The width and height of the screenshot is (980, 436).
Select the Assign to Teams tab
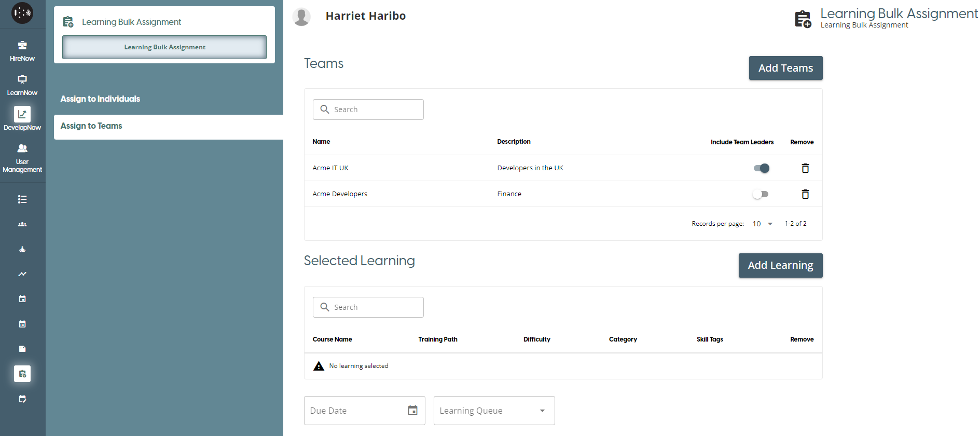coord(91,126)
